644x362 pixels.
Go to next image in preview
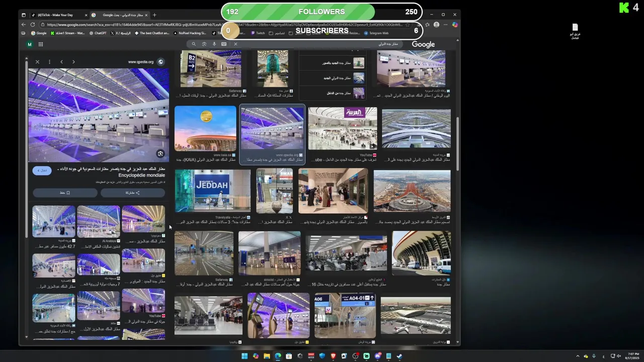click(x=73, y=62)
